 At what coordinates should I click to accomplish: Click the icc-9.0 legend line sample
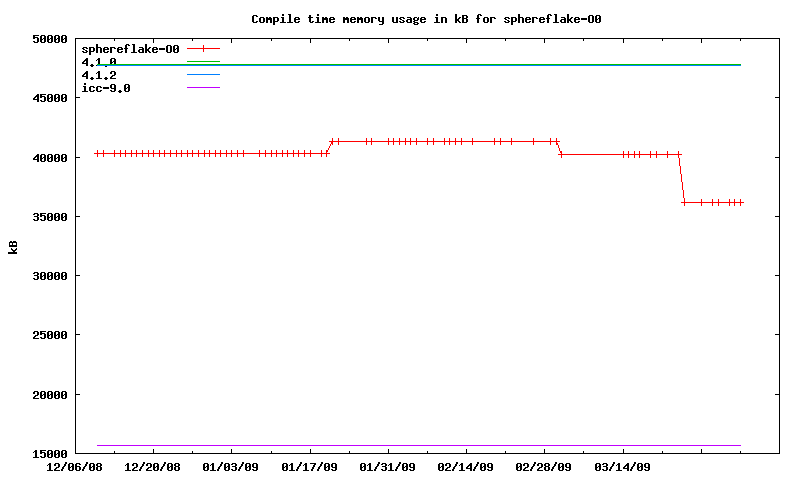click(203, 88)
